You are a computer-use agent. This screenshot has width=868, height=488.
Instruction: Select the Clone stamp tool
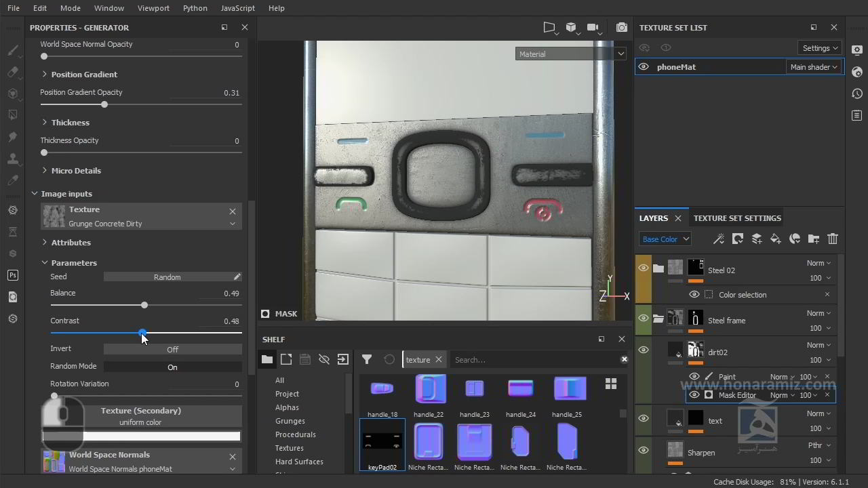point(13,159)
